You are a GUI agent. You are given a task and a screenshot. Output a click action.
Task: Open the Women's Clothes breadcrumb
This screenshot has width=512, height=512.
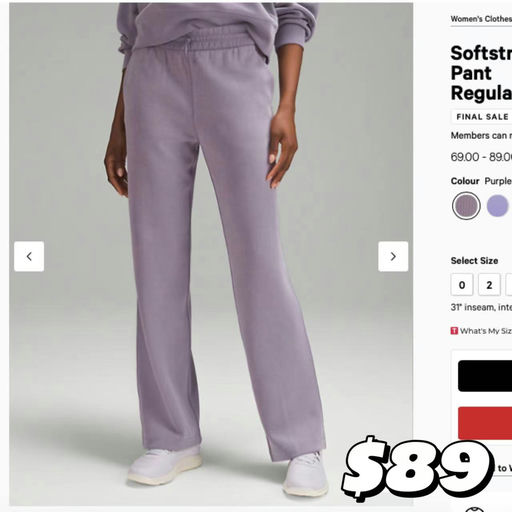point(481,19)
